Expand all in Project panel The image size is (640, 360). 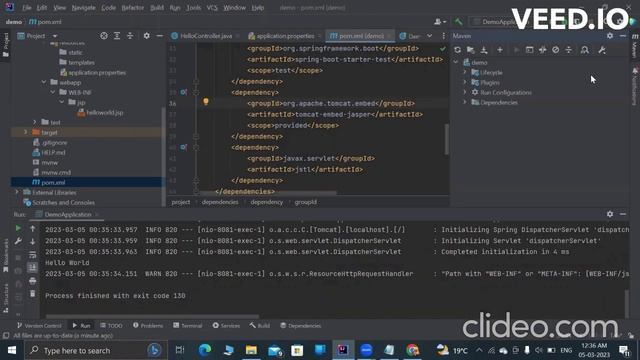point(117,36)
